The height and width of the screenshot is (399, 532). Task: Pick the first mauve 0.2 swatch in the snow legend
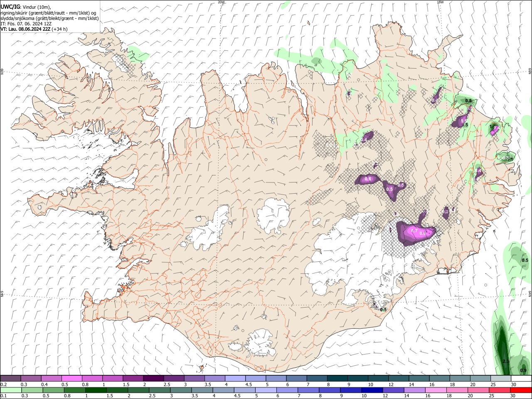(11, 378)
